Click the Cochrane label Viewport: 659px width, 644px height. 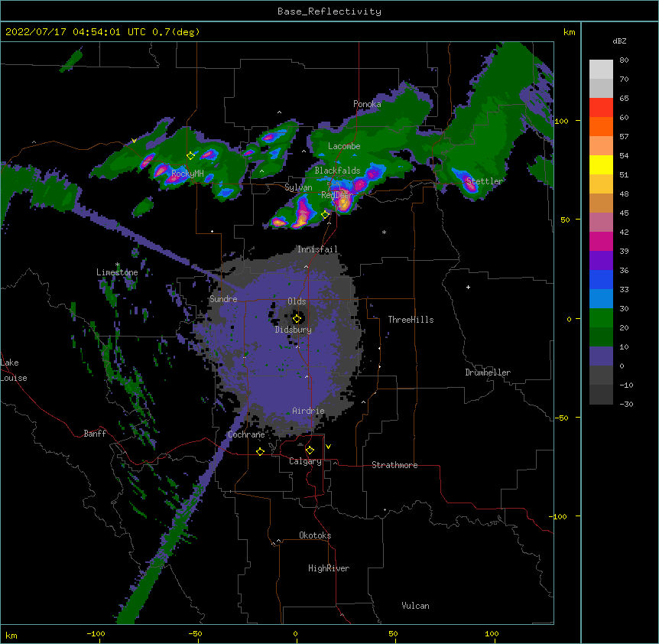[246, 434]
